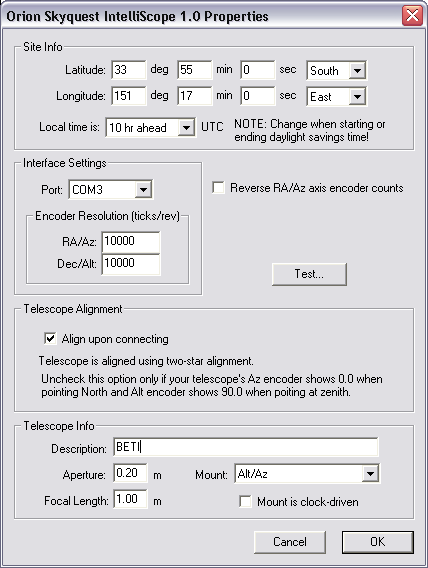Click the Latitude degrees field

click(129, 70)
